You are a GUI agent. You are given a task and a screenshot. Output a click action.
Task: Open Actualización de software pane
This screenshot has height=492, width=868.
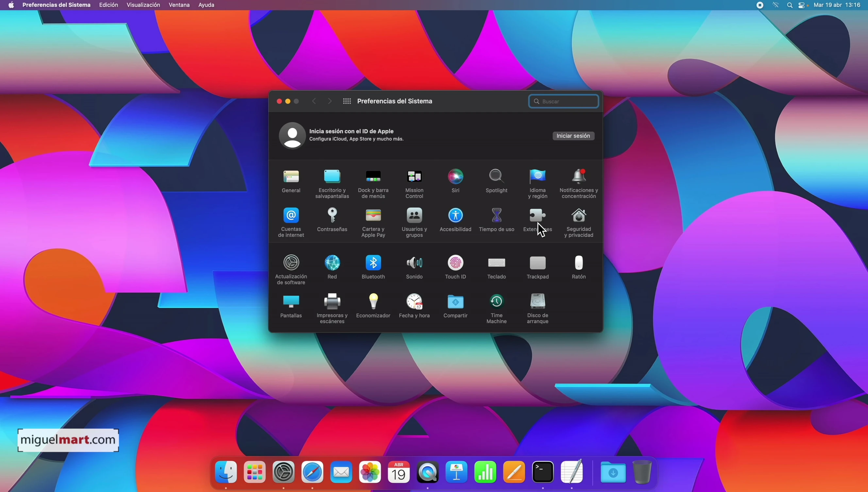point(291,270)
